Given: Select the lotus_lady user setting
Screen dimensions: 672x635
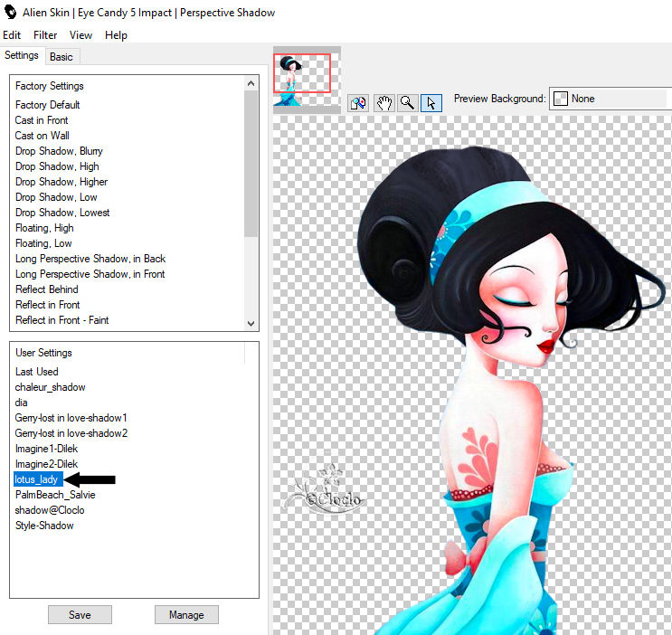Looking at the screenshot, I should 38,479.
